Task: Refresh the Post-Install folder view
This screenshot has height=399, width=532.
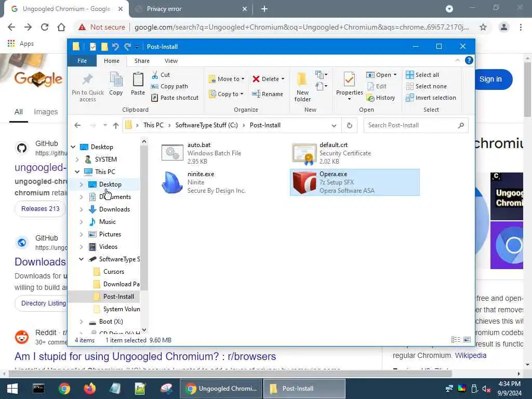Action: [x=350, y=126]
